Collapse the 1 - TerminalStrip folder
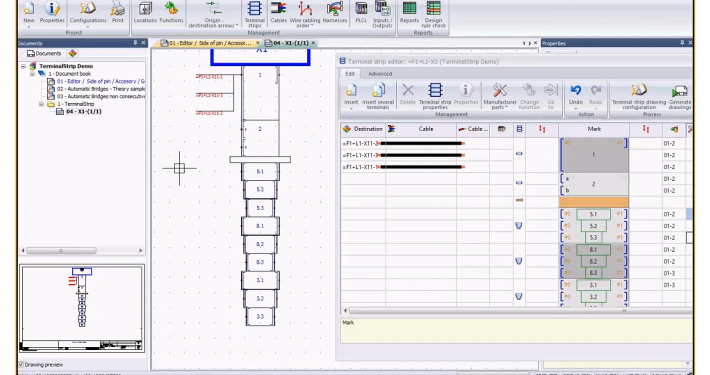This screenshot has height=375, width=710. pyautogui.click(x=42, y=104)
